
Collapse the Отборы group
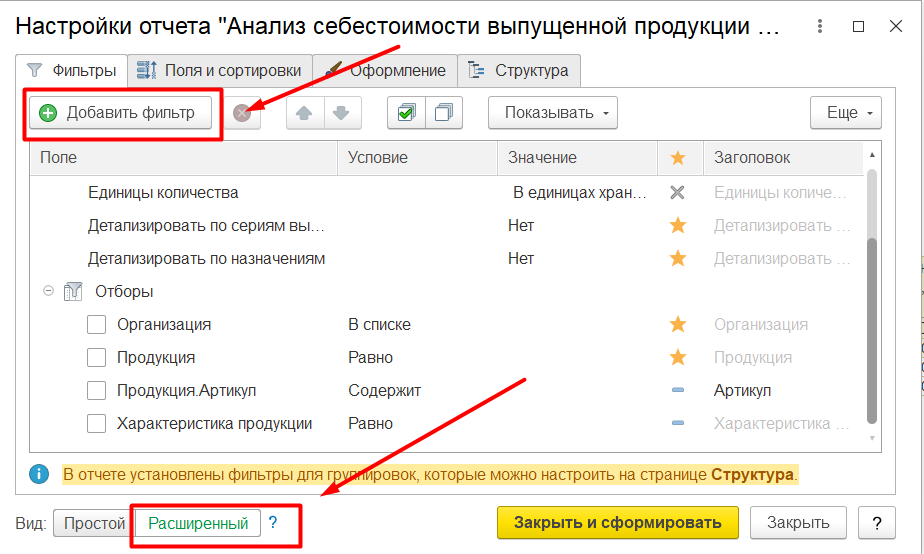pos(48,291)
